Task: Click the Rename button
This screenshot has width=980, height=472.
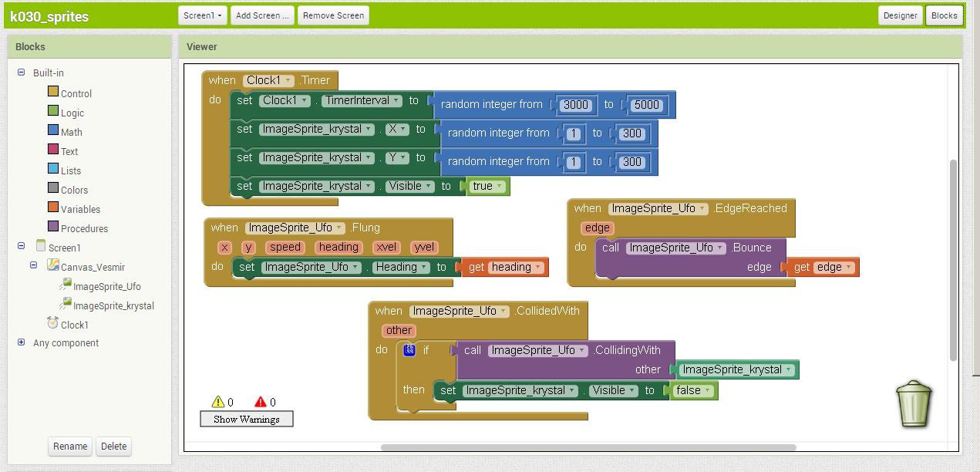Action: [x=71, y=447]
